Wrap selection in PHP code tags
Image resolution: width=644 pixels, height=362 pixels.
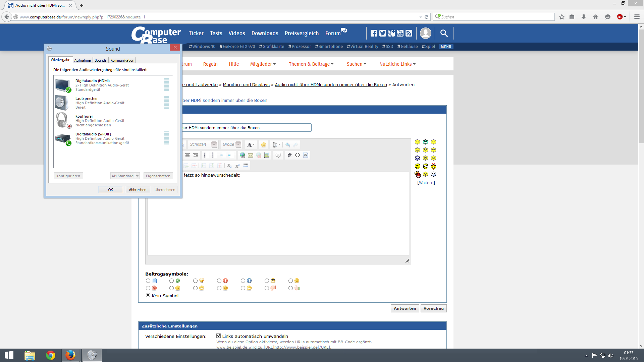pos(306,155)
